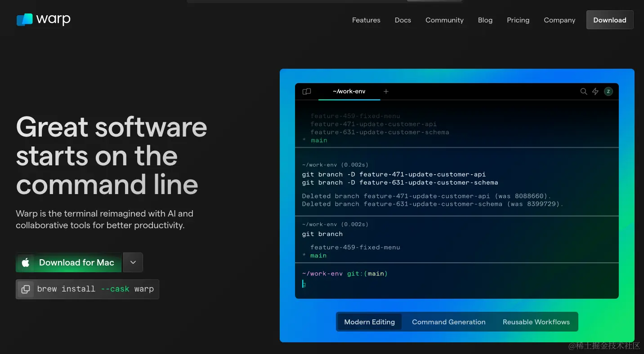The height and width of the screenshot is (354, 644).
Task: Open the Company nav item
Action: point(559,20)
